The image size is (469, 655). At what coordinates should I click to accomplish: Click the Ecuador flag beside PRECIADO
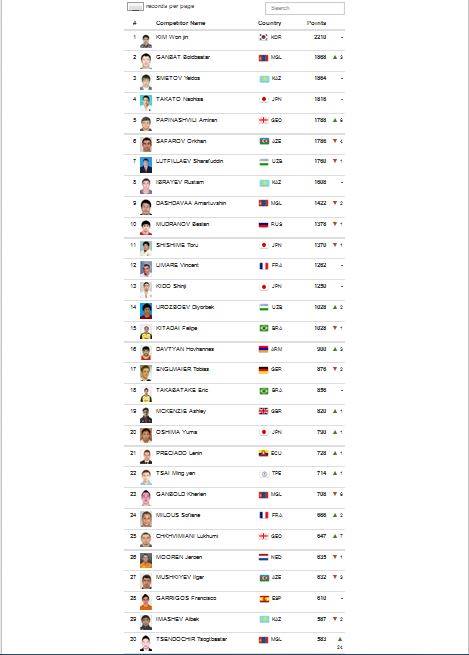click(264, 453)
